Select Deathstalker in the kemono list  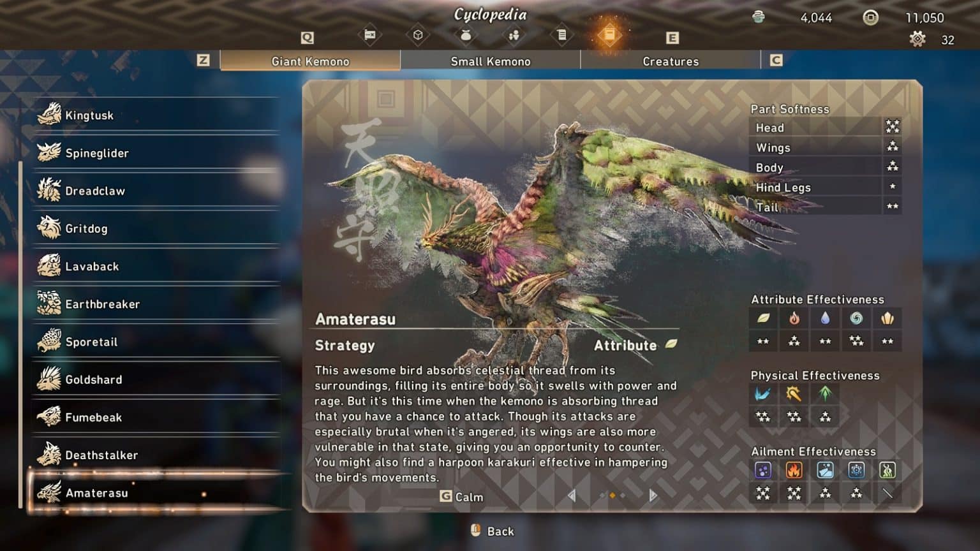click(156, 455)
